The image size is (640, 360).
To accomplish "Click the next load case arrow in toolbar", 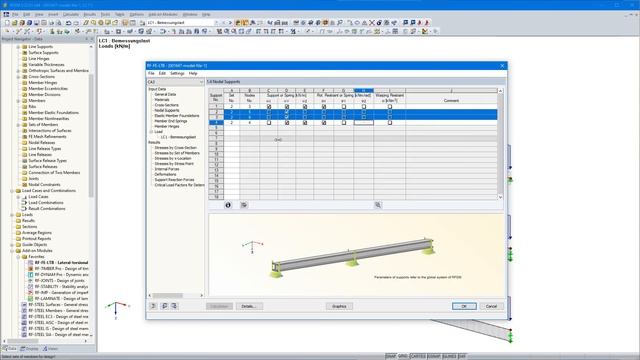I will [x=230, y=23].
